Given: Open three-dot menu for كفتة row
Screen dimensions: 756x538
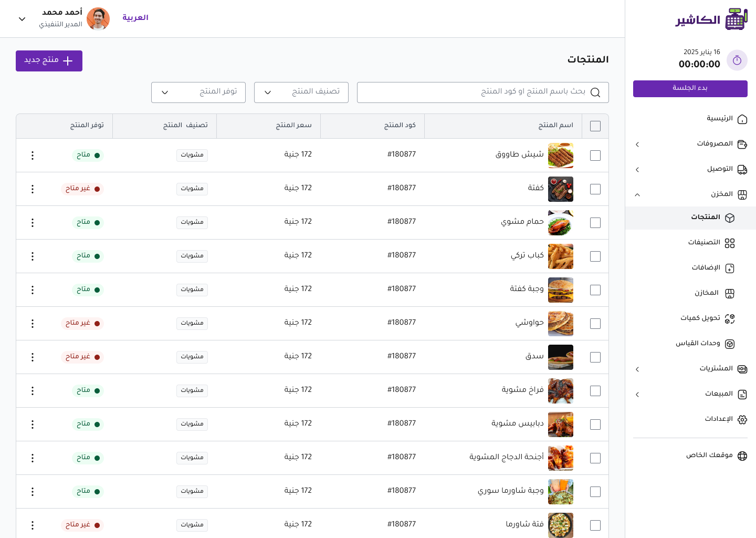Looking at the screenshot, I should [33, 189].
